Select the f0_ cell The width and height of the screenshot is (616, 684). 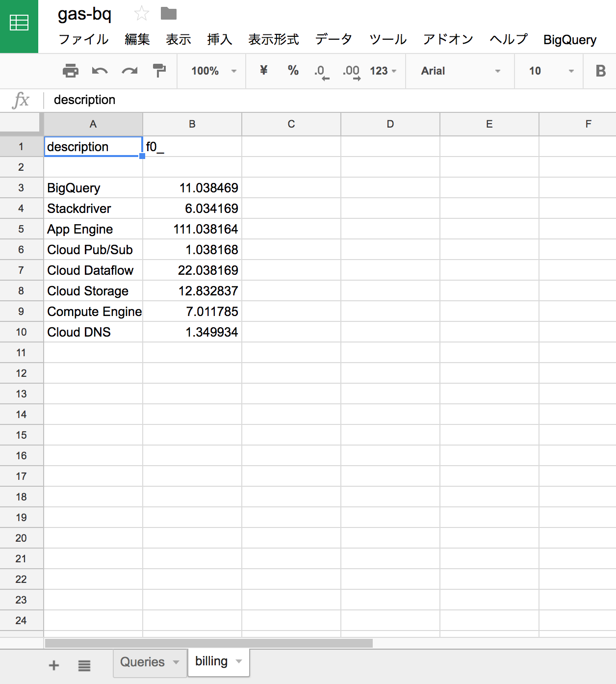(192, 146)
